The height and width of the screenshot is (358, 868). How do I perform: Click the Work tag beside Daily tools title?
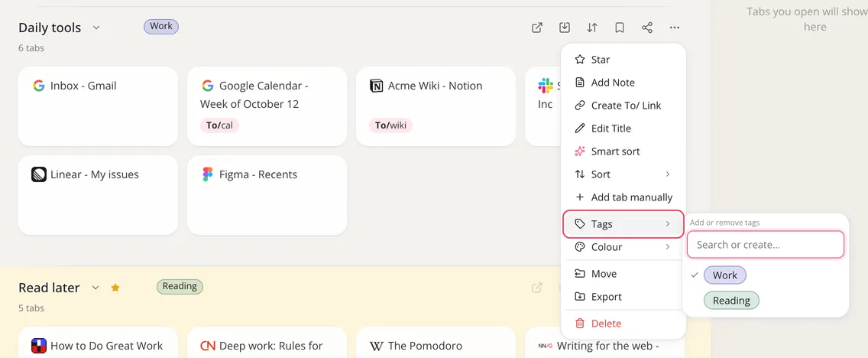[161, 27]
